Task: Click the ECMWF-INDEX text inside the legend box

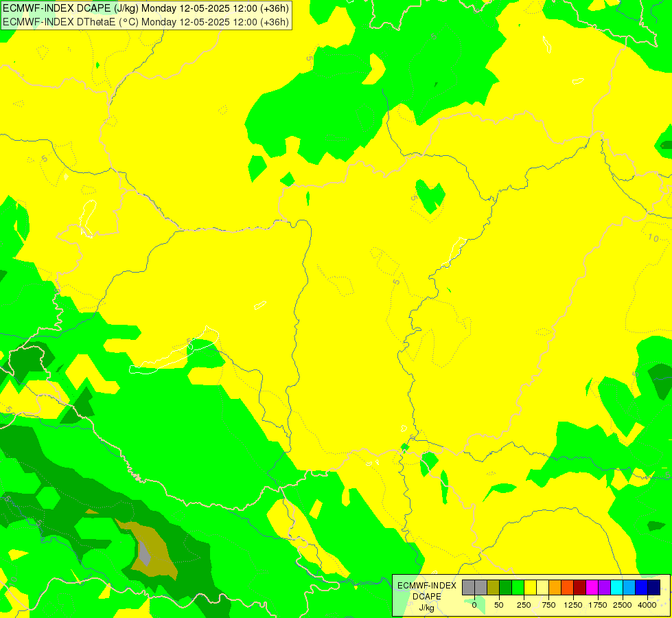Action: tap(427, 586)
